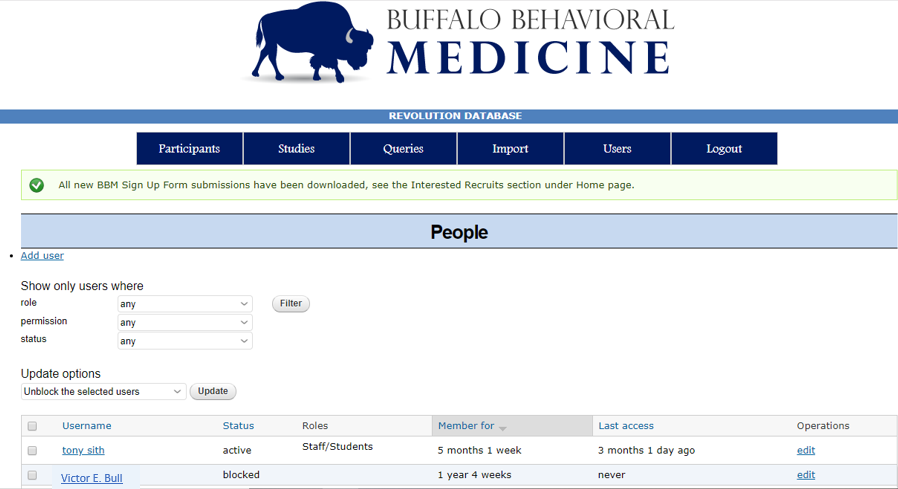
Task: Open the Update options action dropdown
Action: (104, 392)
